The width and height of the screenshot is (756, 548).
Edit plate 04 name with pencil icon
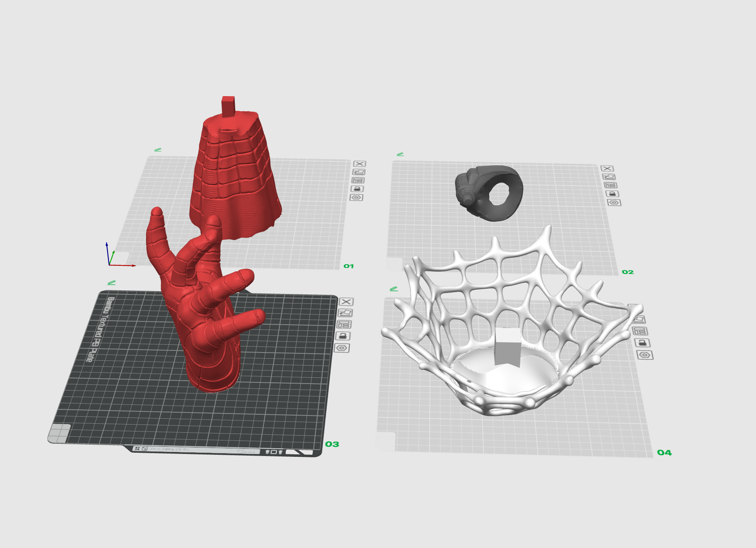click(x=394, y=289)
